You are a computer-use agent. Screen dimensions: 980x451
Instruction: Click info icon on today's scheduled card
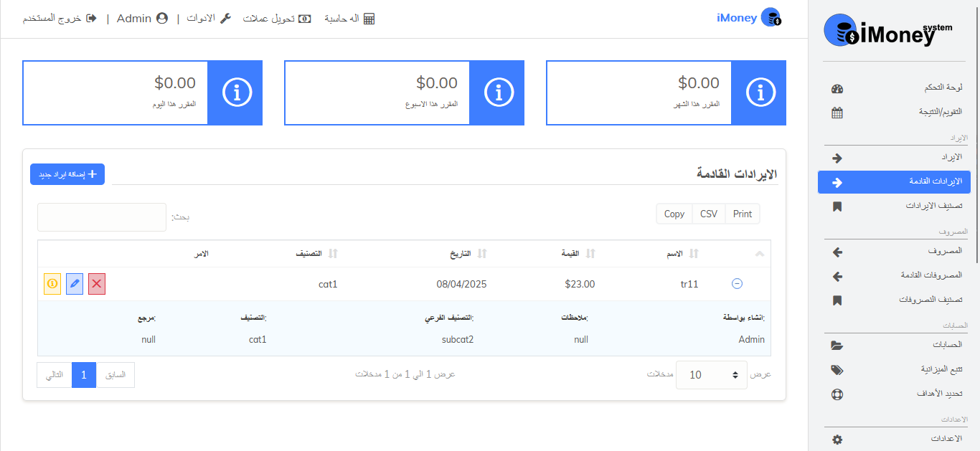pyautogui.click(x=235, y=92)
